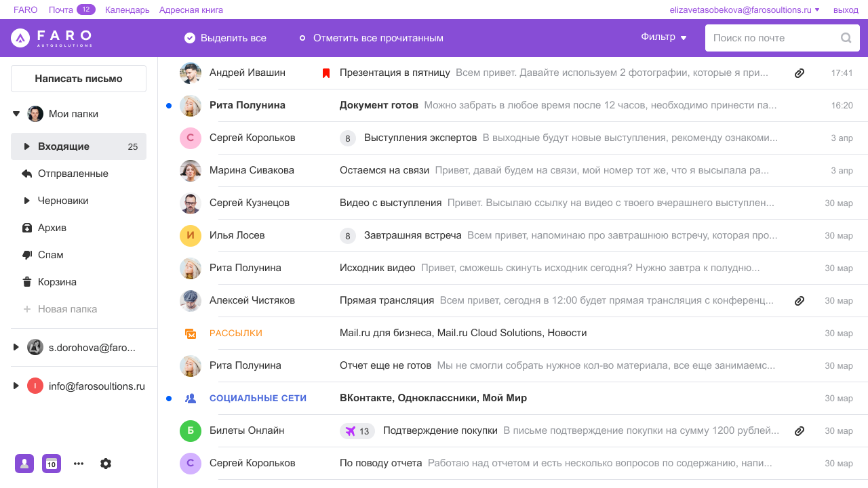Click the РАССЫЛКИ envelope icon

click(x=191, y=333)
